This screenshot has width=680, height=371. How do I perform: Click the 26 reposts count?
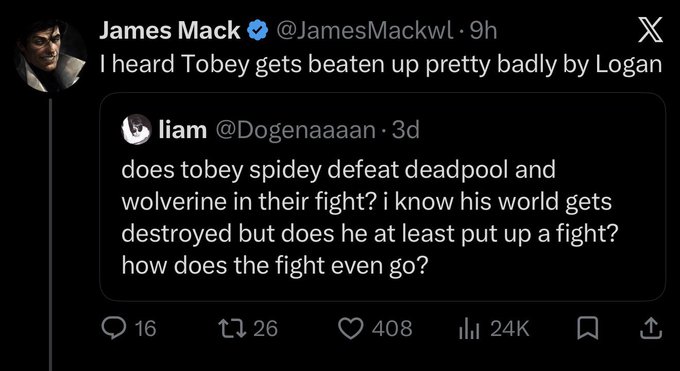(x=265, y=328)
